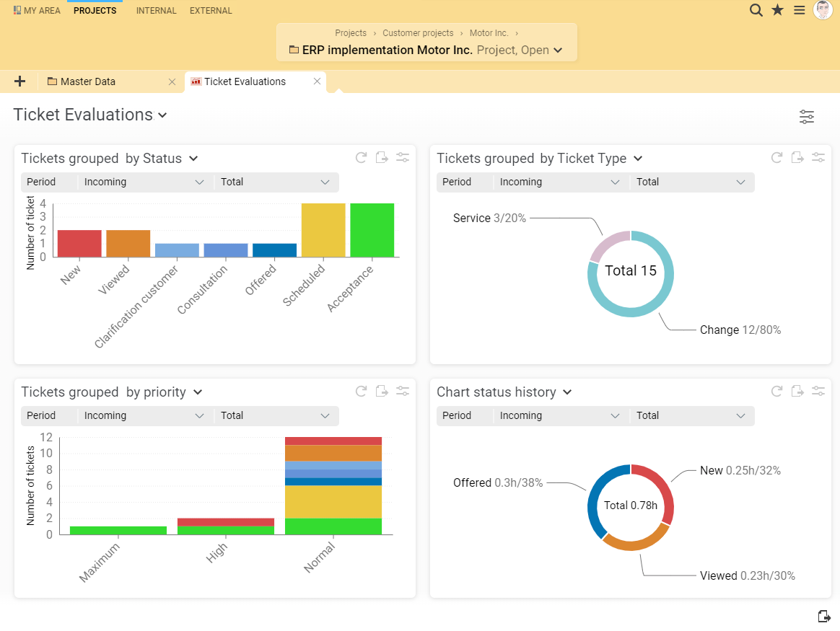Click the user avatar picture
This screenshot has width=840, height=631.
click(823, 10)
